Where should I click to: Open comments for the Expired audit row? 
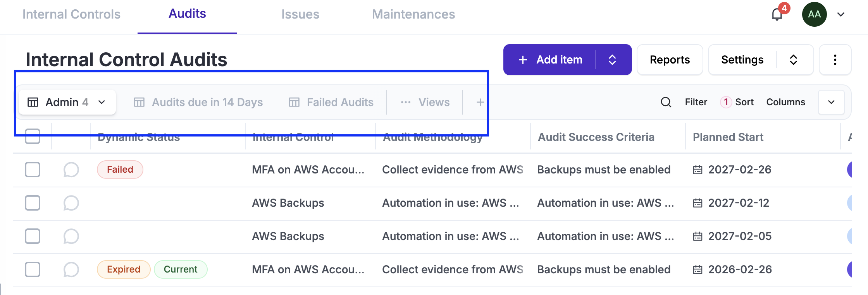71,269
